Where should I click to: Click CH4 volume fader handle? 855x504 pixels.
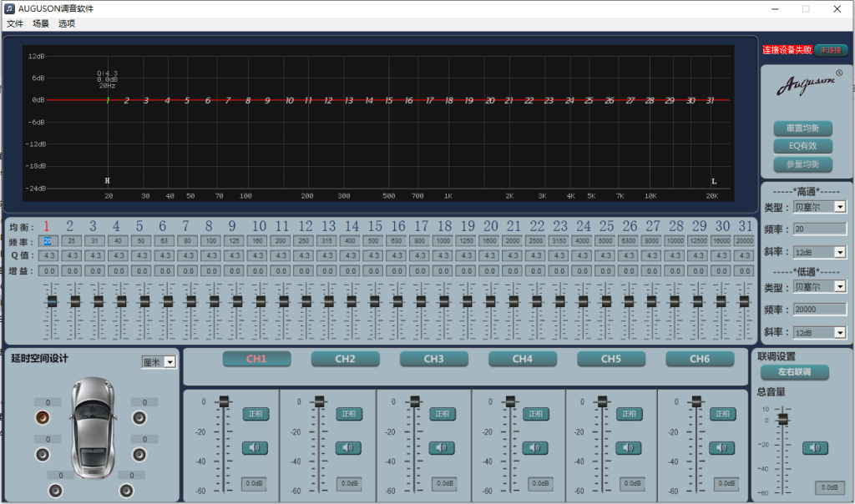click(510, 402)
